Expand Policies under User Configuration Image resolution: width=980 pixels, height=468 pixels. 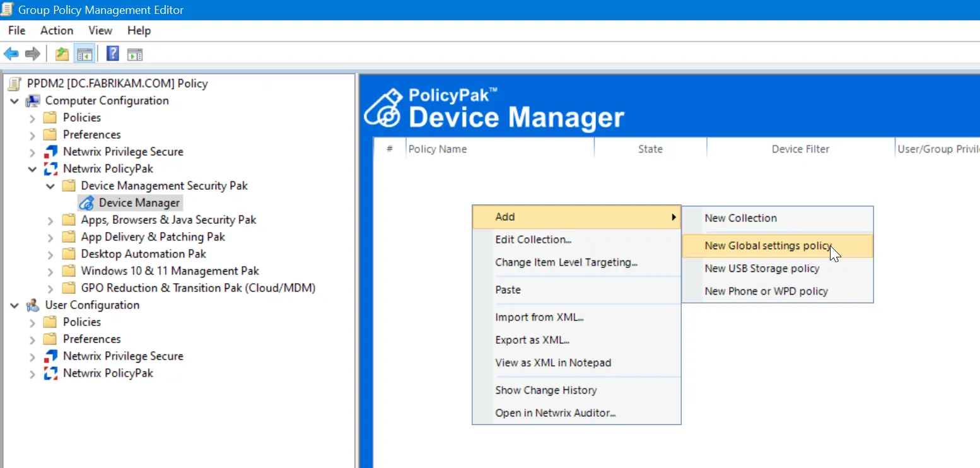(33, 322)
